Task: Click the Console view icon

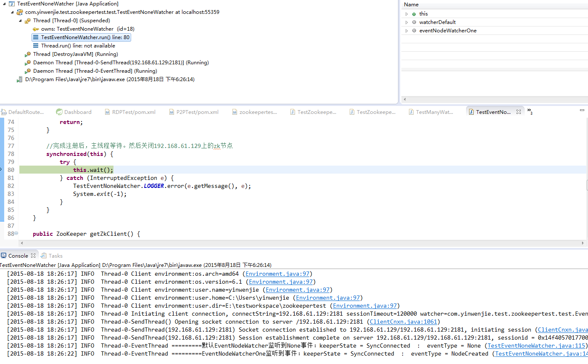Action: (x=4, y=256)
